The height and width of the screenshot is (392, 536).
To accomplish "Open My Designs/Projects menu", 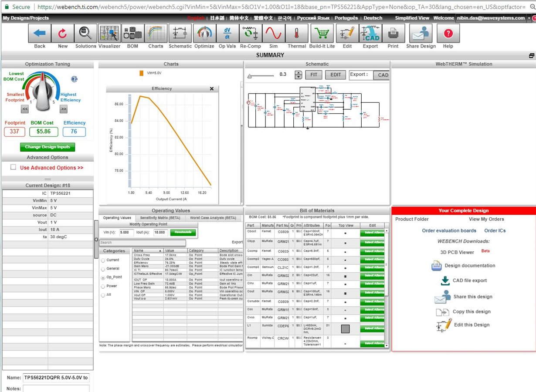I will point(26,18).
